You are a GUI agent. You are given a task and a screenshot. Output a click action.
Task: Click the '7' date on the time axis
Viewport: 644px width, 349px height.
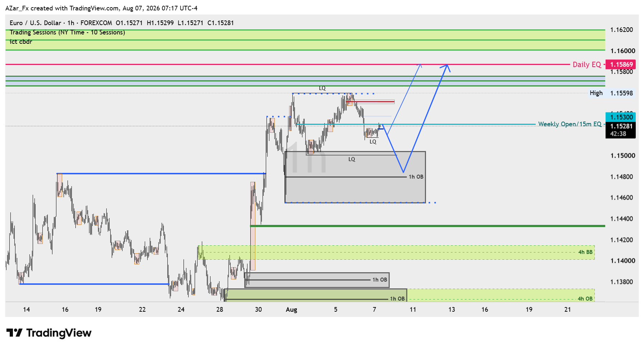click(374, 310)
